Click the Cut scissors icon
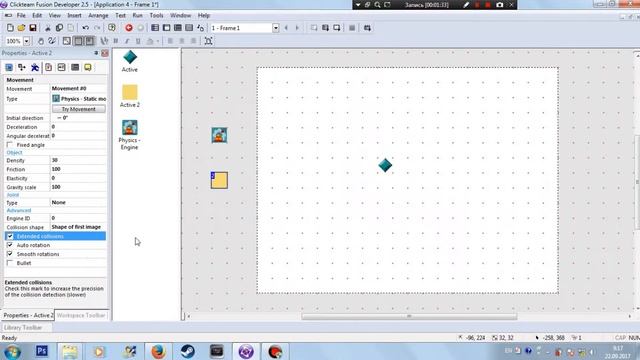Viewport: 640px width, 360px height. tap(48, 28)
